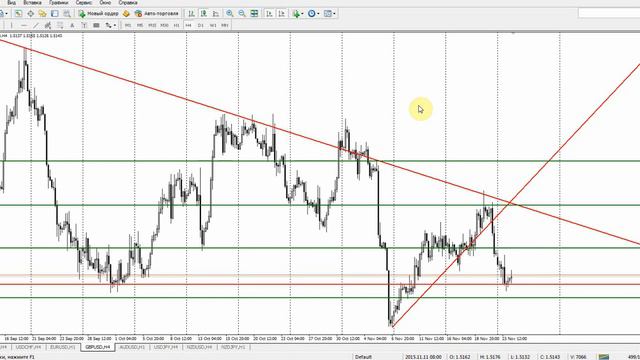
Task: Click the 2015.11.11 00:00 status entry
Action: [423, 357]
